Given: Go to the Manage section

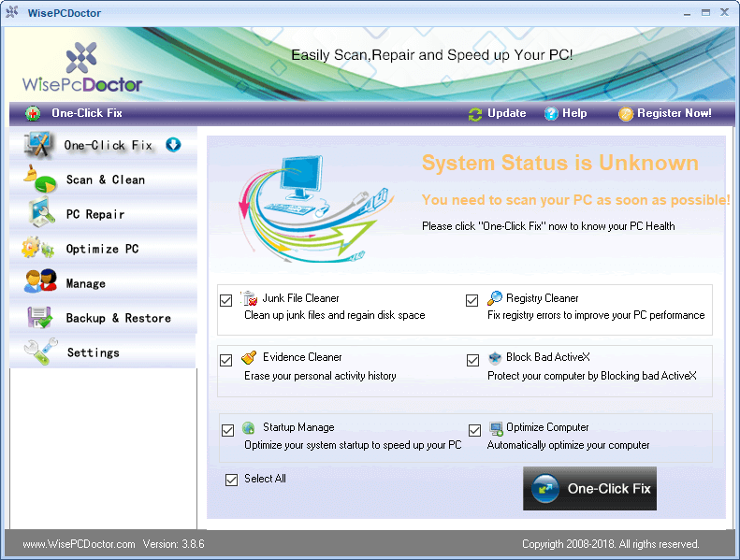Looking at the screenshot, I should [x=103, y=282].
